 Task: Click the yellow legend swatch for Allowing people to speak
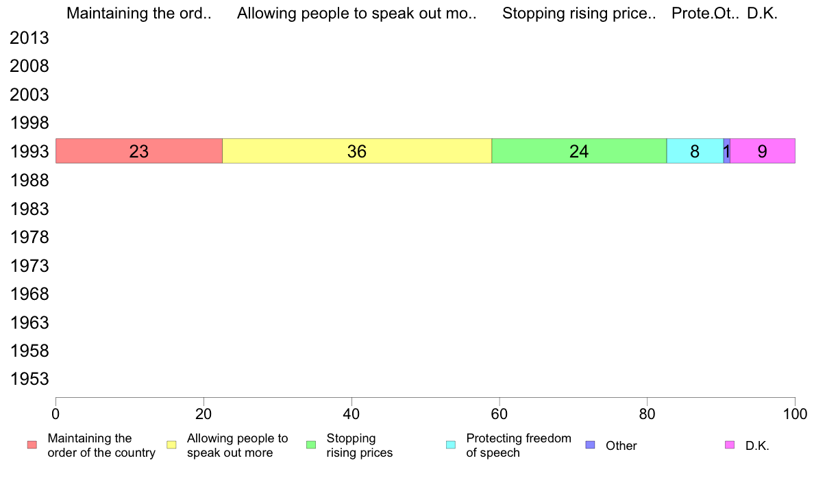click(x=171, y=445)
